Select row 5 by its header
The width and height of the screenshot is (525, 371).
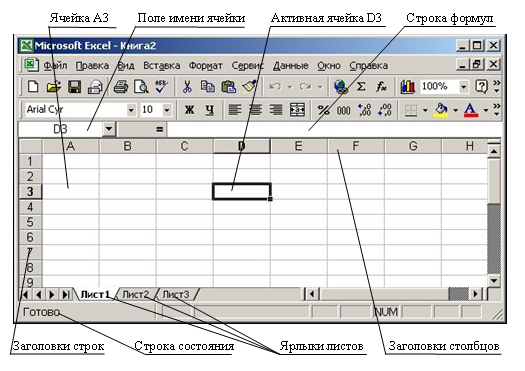tap(30, 222)
